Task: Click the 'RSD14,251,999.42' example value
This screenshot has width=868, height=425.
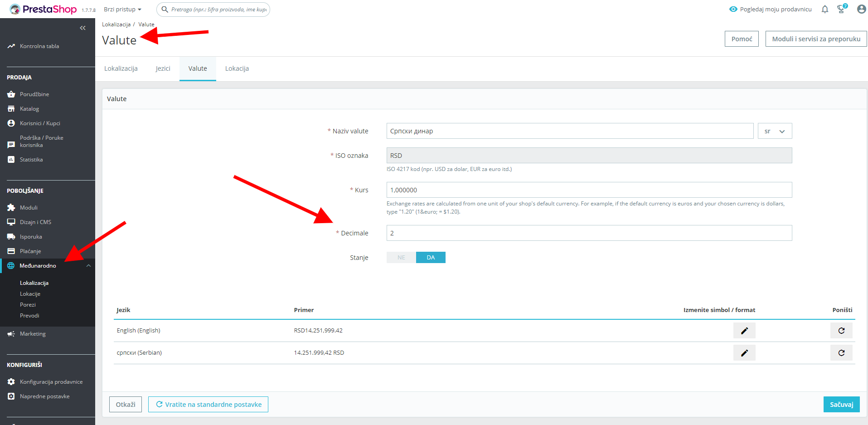Action: click(x=318, y=331)
